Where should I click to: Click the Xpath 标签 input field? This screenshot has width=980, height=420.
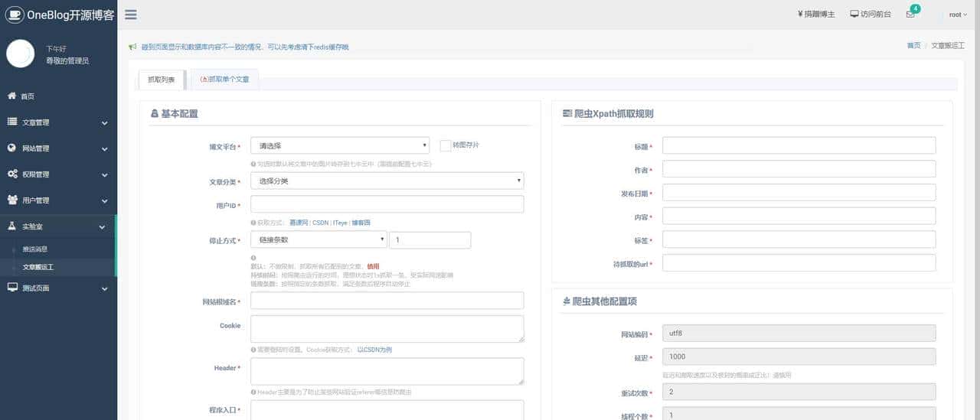[x=799, y=239]
